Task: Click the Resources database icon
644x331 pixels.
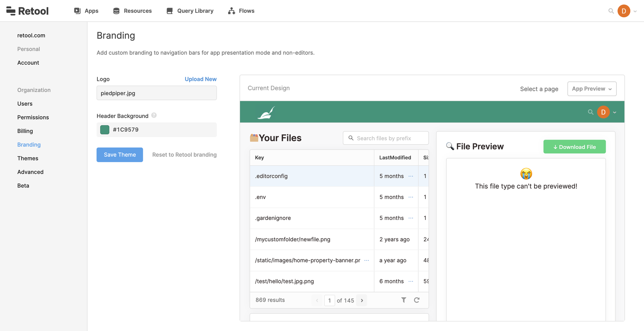Action: point(116,11)
